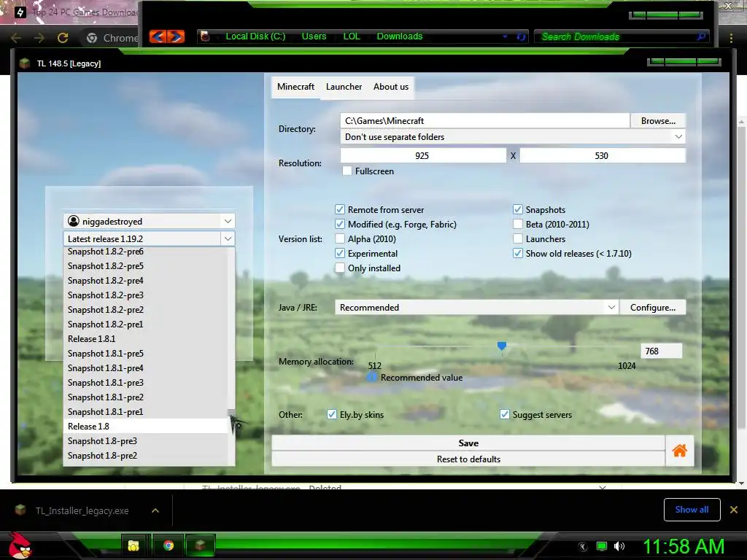Image resolution: width=747 pixels, height=560 pixels.
Task: Switch to the Launcher tab
Action: (x=344, y=87)
